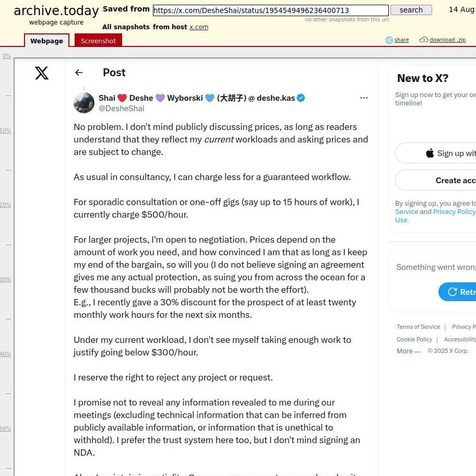Click the profile avatar of DesheShai
Viewport: 476px width, 476px height.
click(84, 103)
